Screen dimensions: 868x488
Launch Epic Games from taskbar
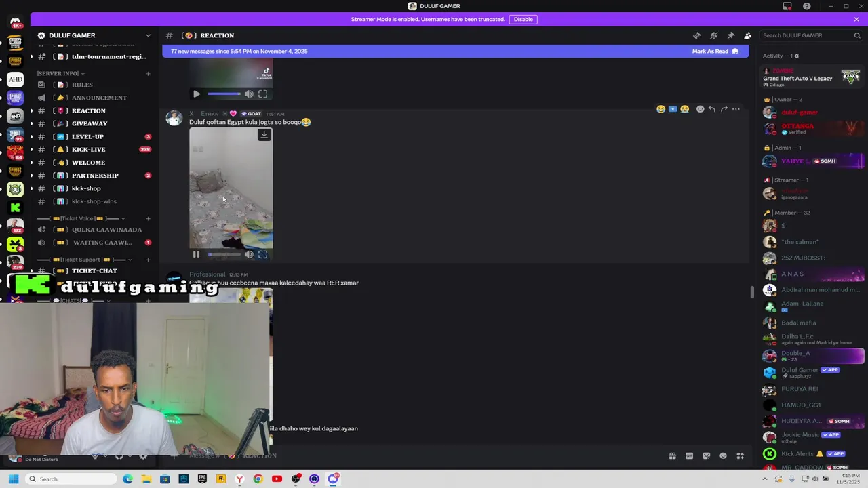202,479
